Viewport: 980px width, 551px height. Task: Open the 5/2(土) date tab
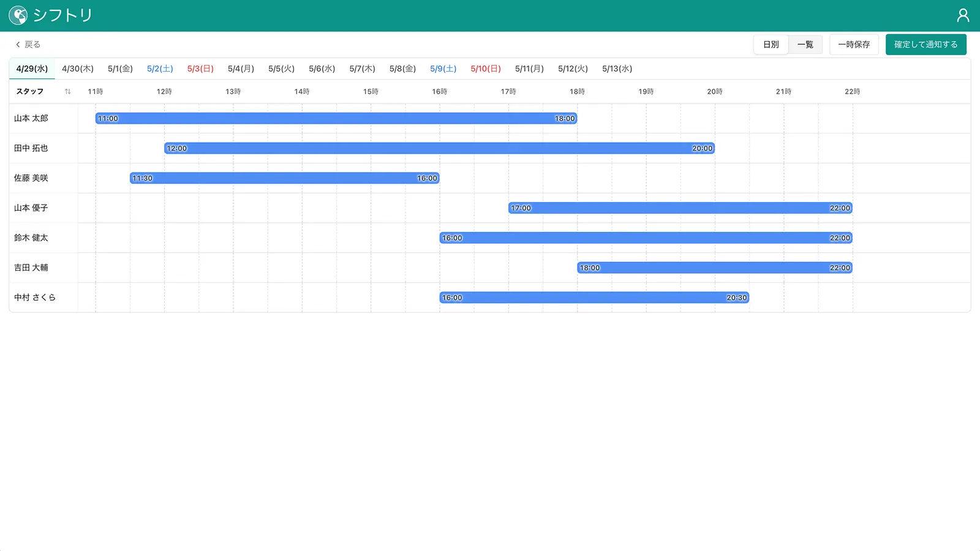(160, 69)
